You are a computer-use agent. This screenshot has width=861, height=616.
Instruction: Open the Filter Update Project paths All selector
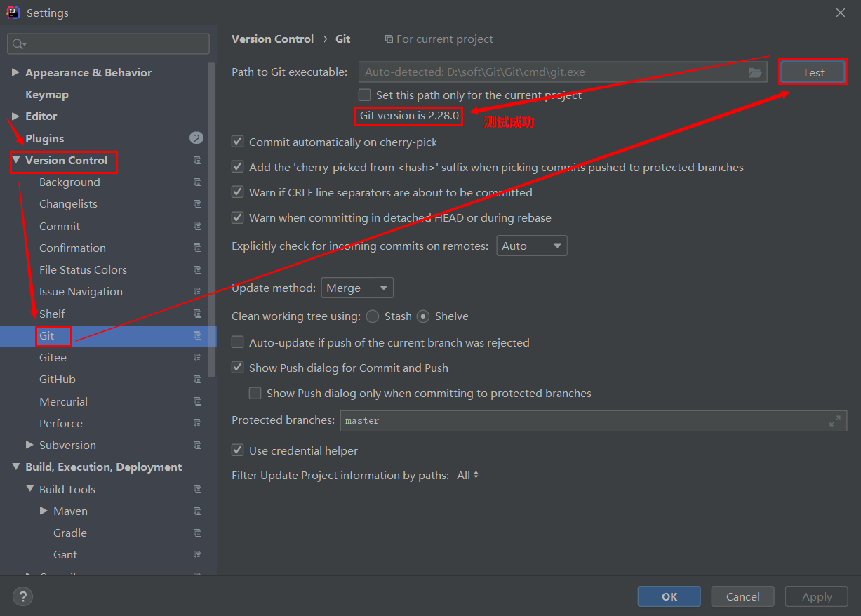468,475
